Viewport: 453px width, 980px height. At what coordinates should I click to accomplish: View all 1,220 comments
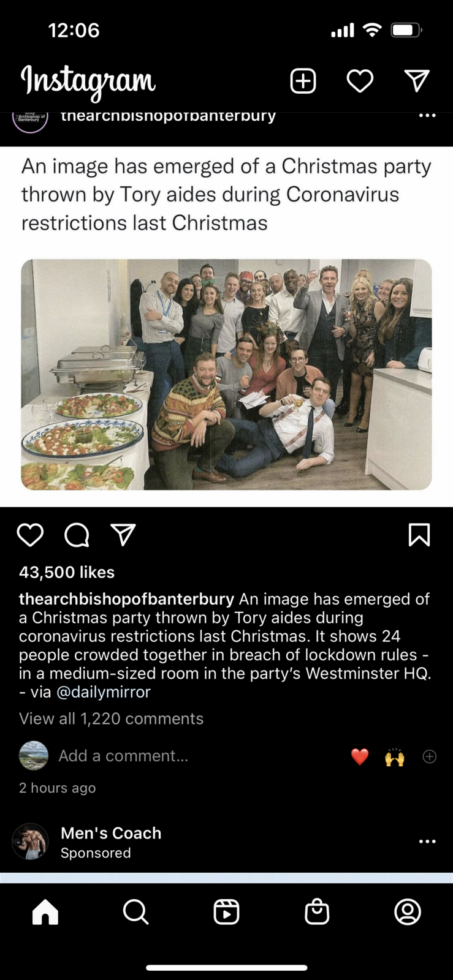[x=111, y=718]
